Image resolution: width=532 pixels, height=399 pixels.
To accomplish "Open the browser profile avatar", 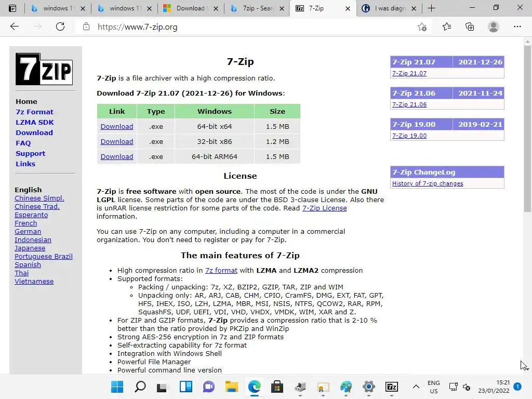I will click(x=494, y=26).
